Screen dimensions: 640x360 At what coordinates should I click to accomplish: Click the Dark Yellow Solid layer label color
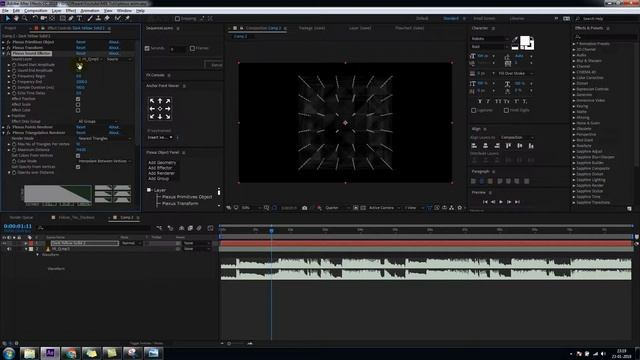pyautogui.click(x=31, y=243)
